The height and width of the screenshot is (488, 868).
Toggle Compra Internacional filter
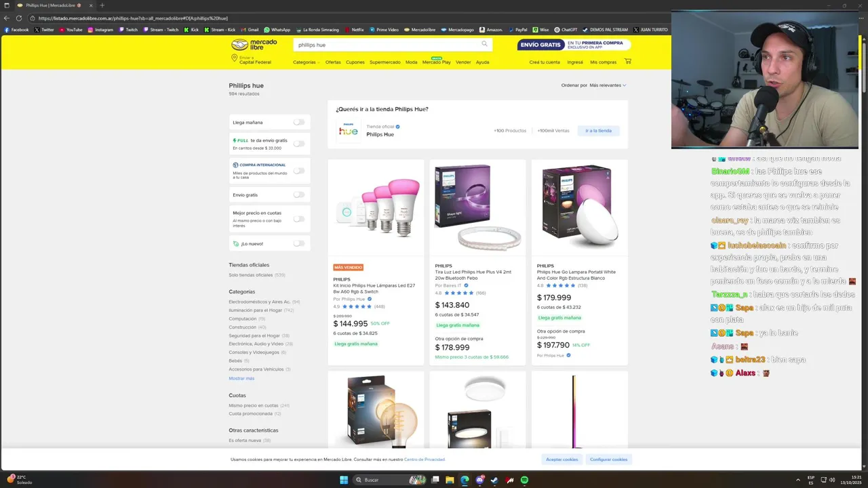pos(298,171)
